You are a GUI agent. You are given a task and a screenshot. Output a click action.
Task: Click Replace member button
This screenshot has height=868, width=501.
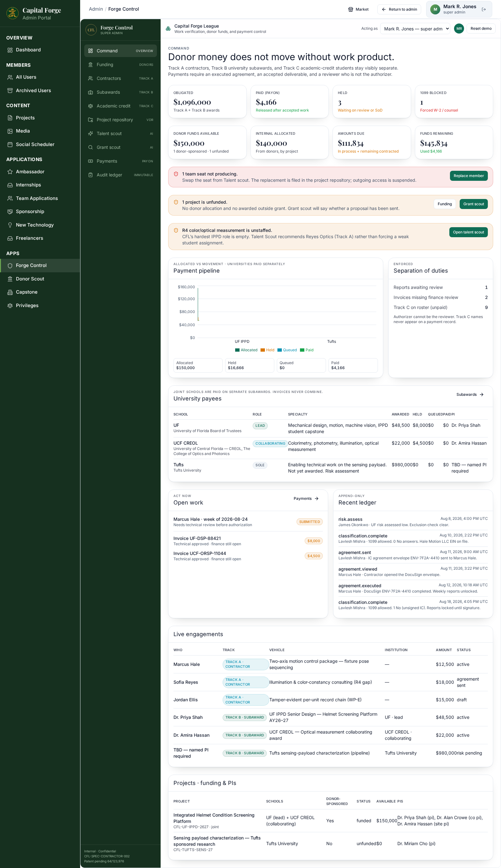tap(469, 176)
